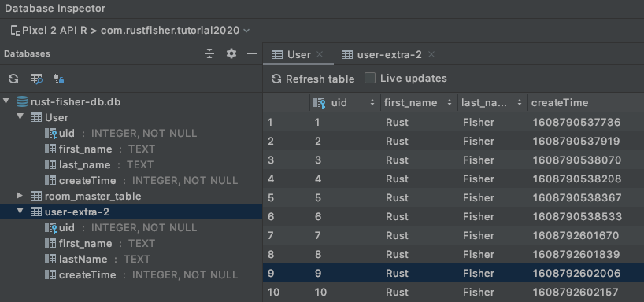Click the room_master_table table icon
The image size is (644, 302).
pyautogui.click(x=36, y=197)
